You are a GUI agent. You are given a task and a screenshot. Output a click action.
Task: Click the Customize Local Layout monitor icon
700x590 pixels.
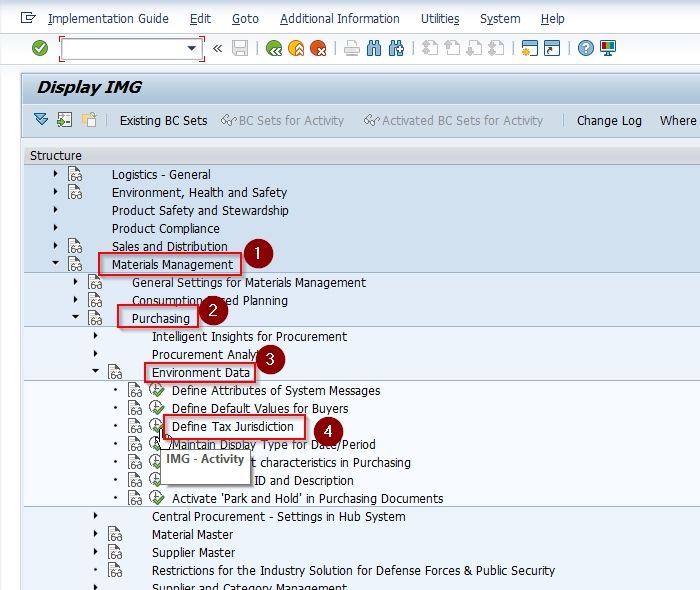click(x=608, y=48)
